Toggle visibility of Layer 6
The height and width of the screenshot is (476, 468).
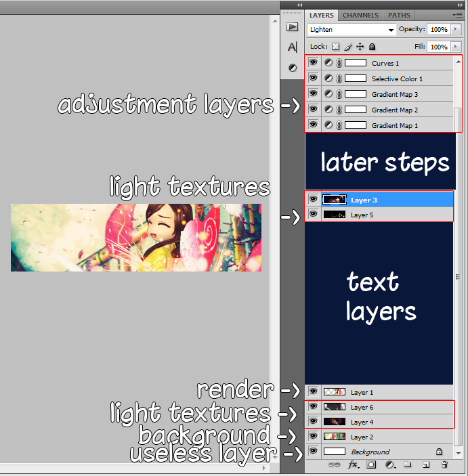click(x=313, y=406)
